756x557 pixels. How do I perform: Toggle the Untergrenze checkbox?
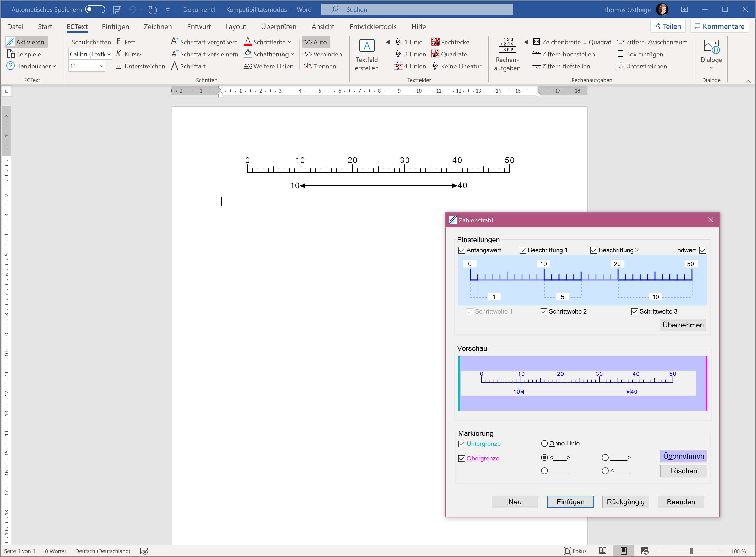462,444
